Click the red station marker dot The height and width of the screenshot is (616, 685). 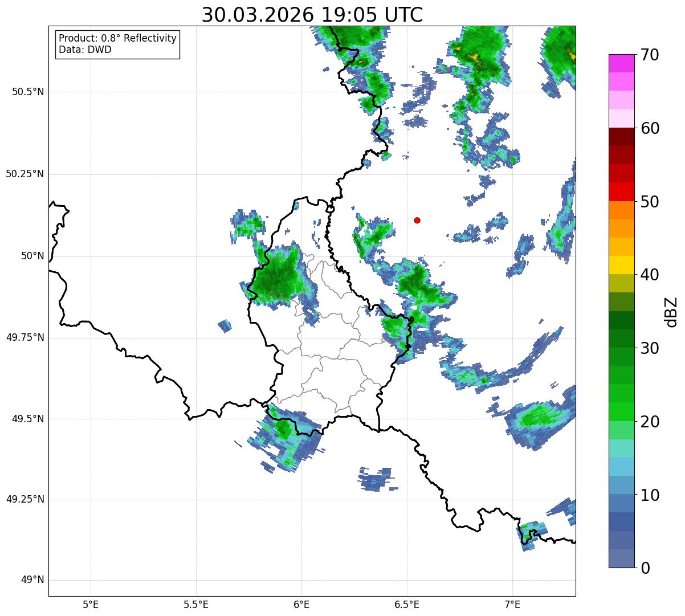(417, 220)
